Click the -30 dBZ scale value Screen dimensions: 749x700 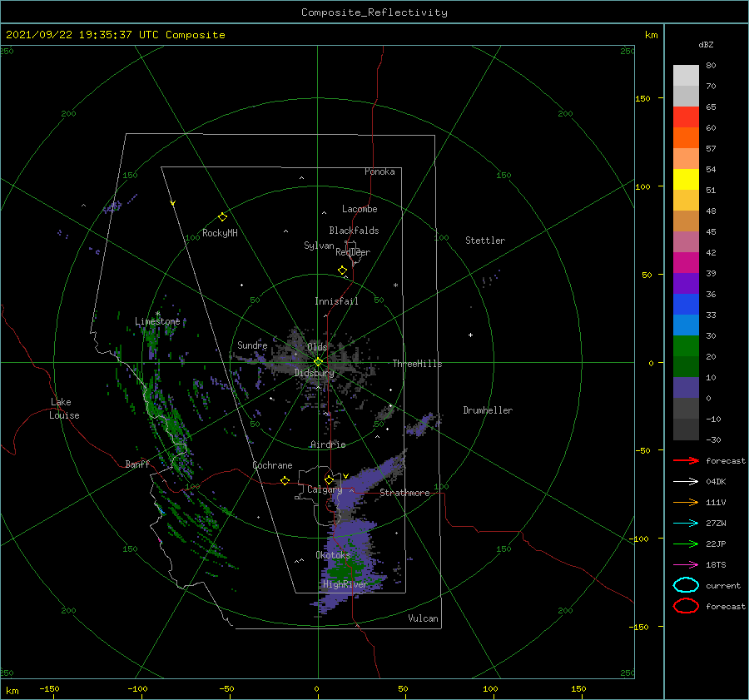(714, 439)
